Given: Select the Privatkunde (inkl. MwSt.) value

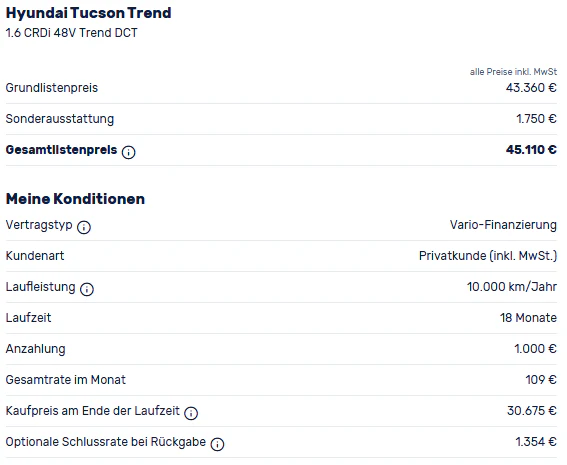Looking at the screenshot, I should [x=488, y=256].
